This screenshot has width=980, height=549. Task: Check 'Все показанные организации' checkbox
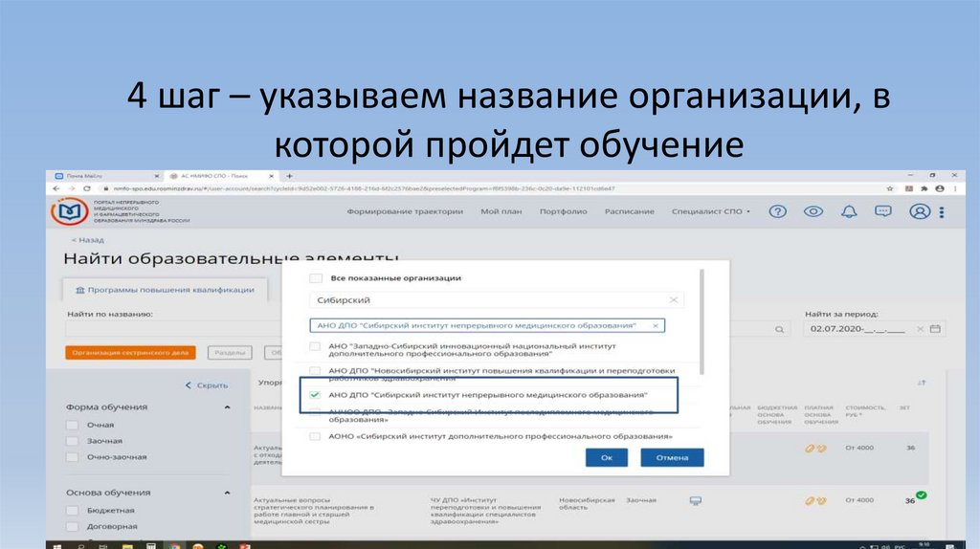[316, 278]
